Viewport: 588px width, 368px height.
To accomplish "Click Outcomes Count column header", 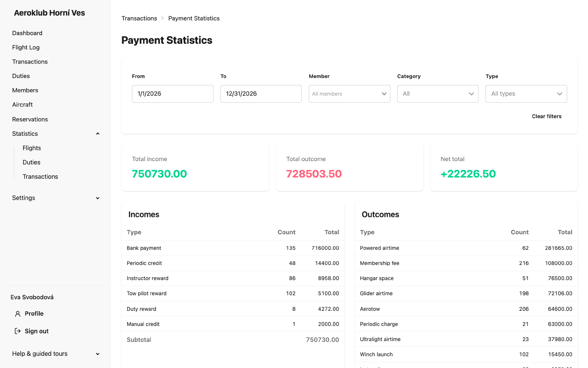I will pyautogui.click(x=520, y=232).
